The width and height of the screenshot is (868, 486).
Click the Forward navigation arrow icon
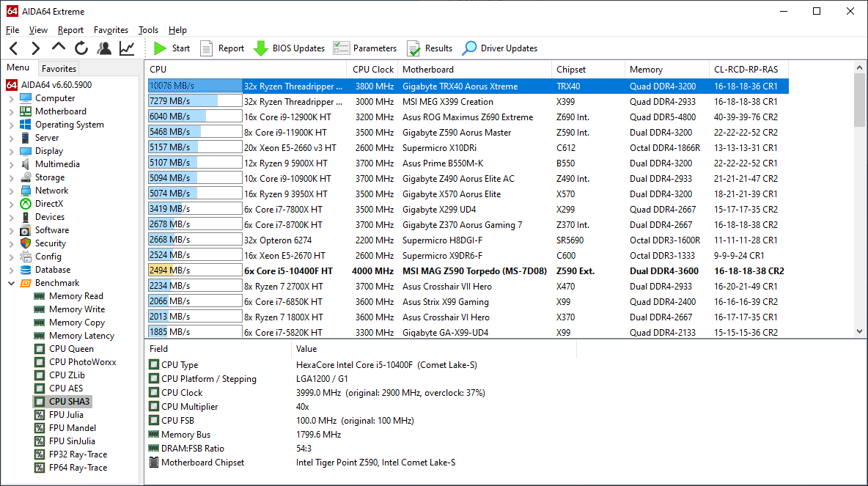click(x=35, y=48)
